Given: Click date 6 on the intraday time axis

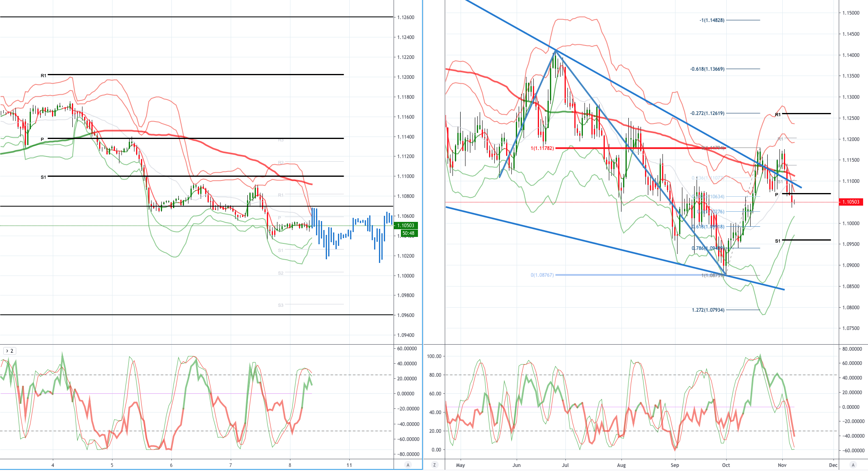Looking at the screenshot, I should click(171, 465).
